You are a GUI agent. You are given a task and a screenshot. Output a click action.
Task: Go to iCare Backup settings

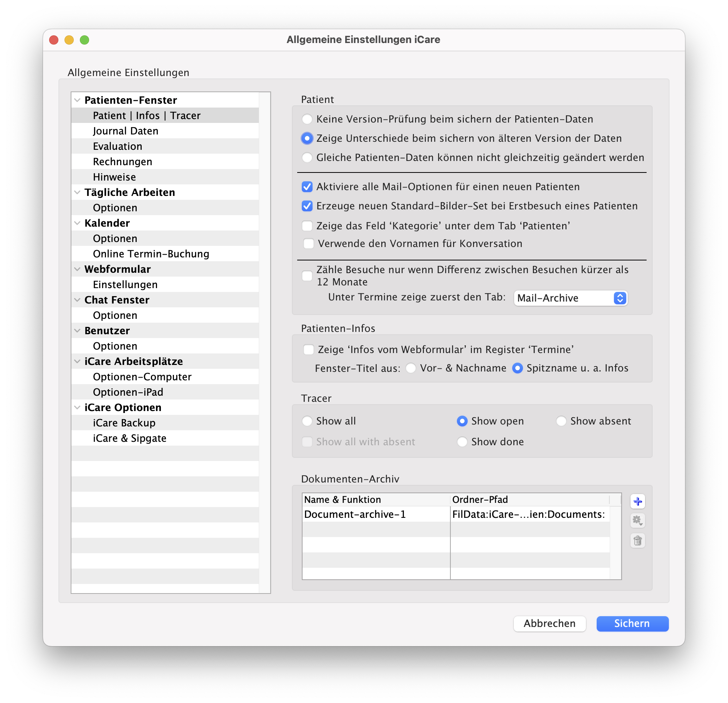tap(124, 423)
